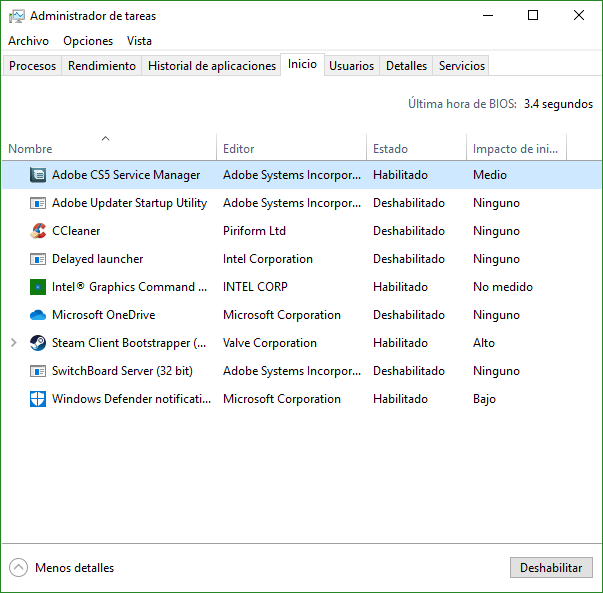
Task: Click the 3.4 segundos BIOS time value
Action: (558, 104)
